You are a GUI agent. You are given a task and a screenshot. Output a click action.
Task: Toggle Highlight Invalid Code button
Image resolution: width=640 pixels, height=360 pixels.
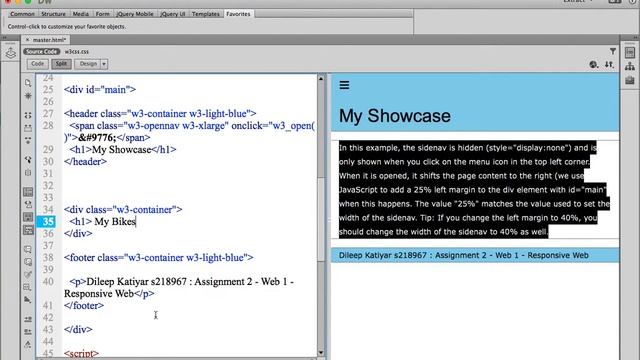[28, 204]
